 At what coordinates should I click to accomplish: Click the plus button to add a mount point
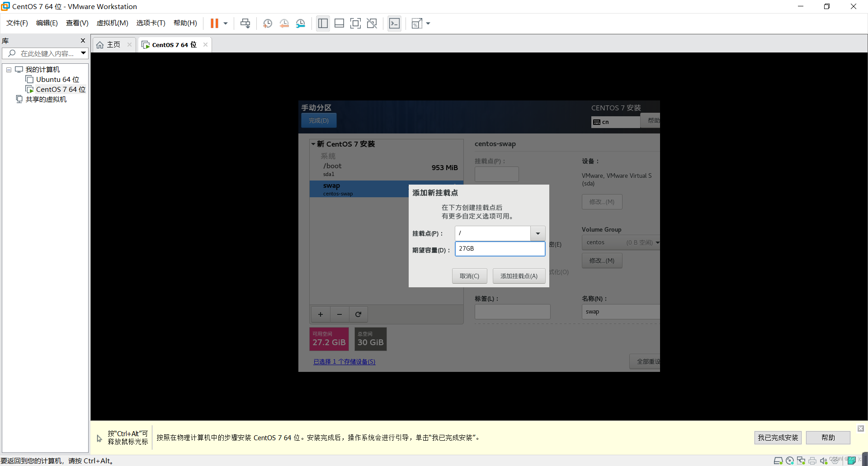pyautogui.click(x=321, y=314)
